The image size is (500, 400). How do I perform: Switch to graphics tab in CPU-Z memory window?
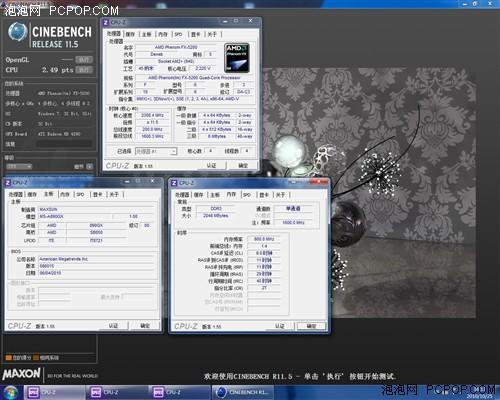264,195
